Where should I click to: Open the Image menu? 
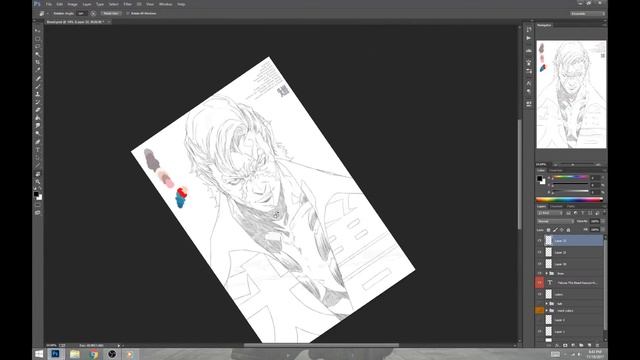[x=72, y=4]
